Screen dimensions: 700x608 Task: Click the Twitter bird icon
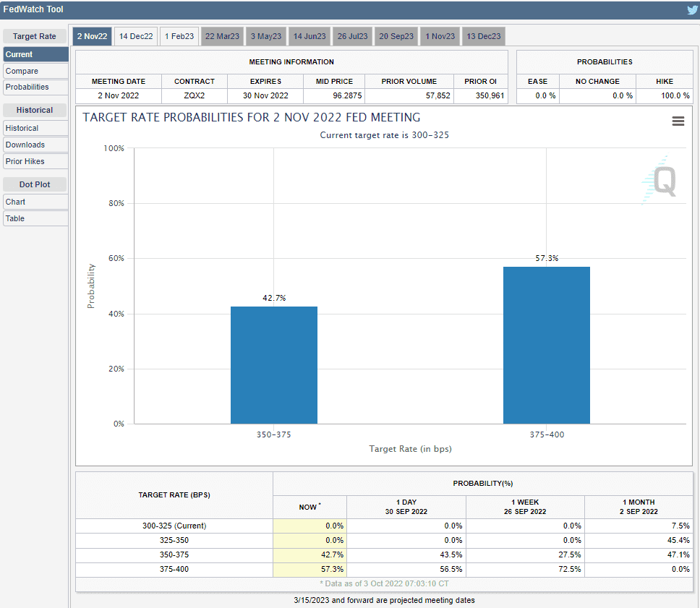pyautogui.click(x=691, y=10)
